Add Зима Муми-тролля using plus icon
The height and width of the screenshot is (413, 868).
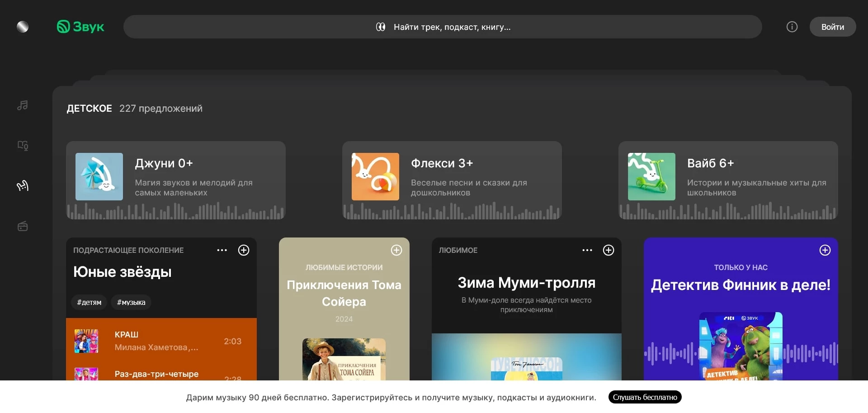[608, 250]
